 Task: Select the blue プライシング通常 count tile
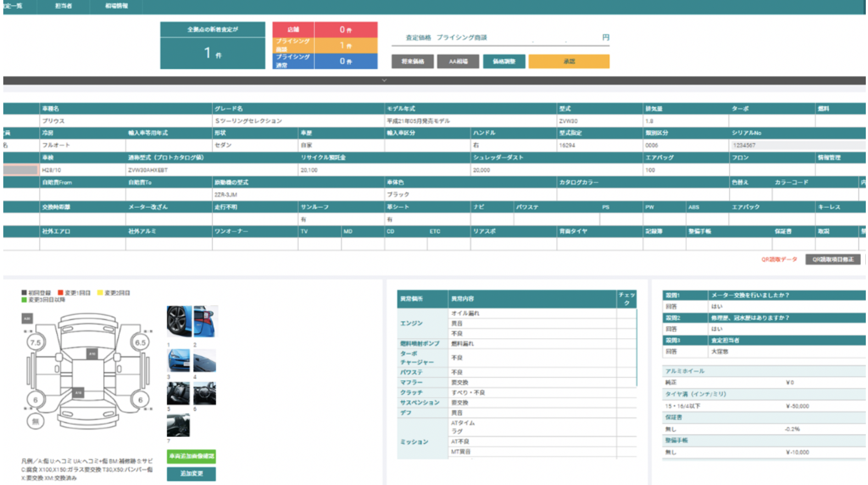pyautogui.click(x=325, y=61)
